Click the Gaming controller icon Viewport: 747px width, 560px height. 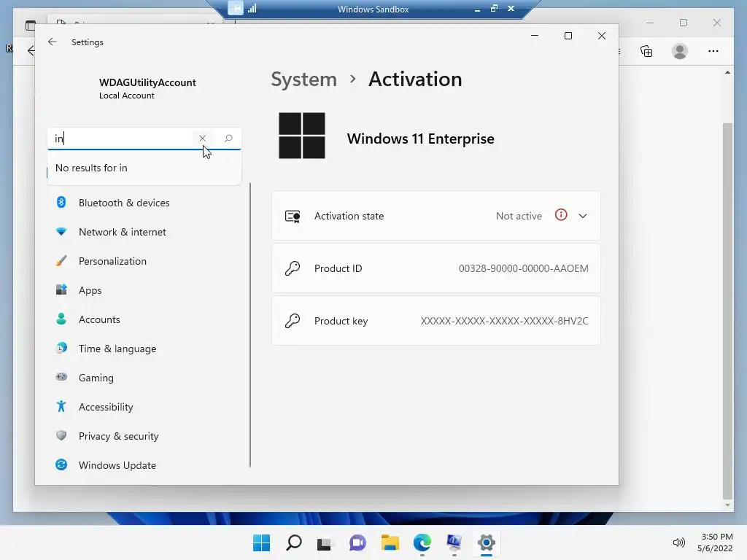tap(61, 377)
